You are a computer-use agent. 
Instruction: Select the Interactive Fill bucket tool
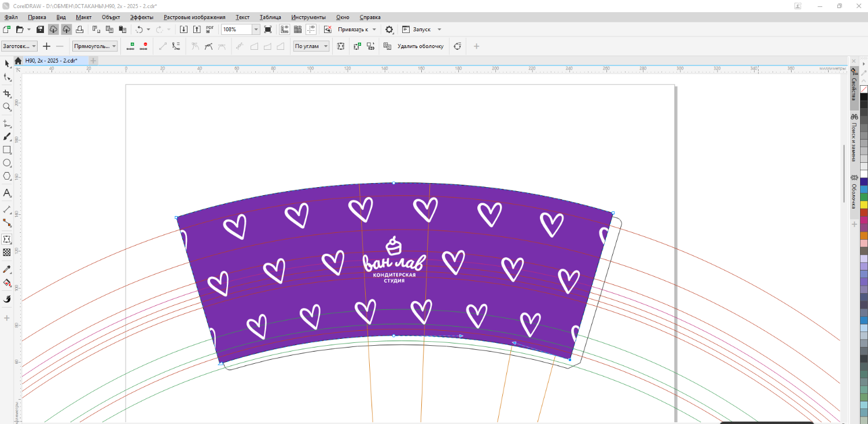7,283
